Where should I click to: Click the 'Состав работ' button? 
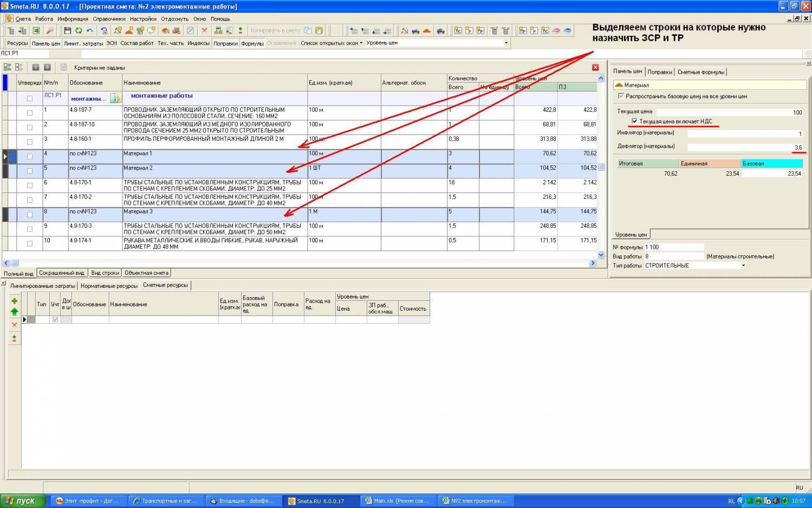pos(137,43)
